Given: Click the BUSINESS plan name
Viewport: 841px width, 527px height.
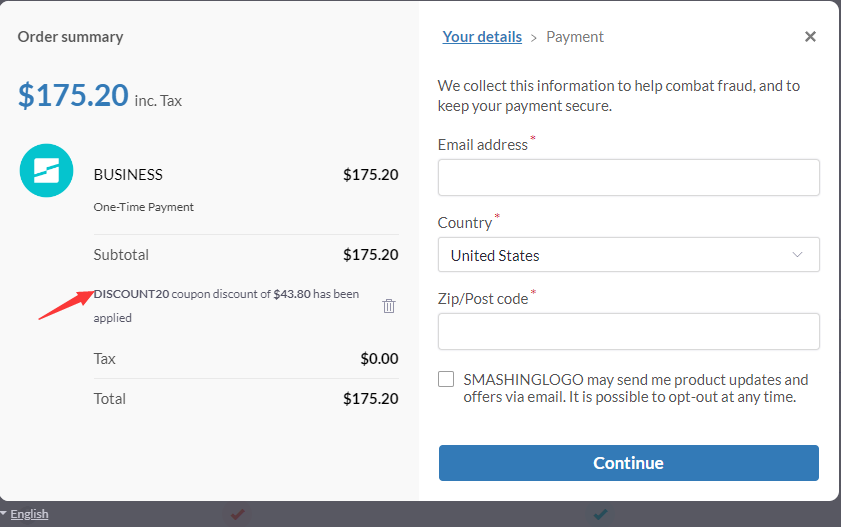Looking at the screenshot, I should (128, 174).
